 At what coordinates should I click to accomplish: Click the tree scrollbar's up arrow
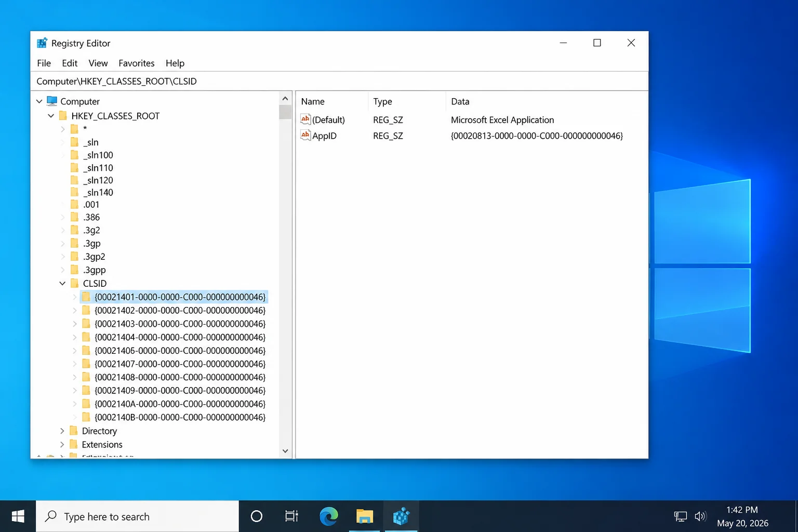coord(285,99)
